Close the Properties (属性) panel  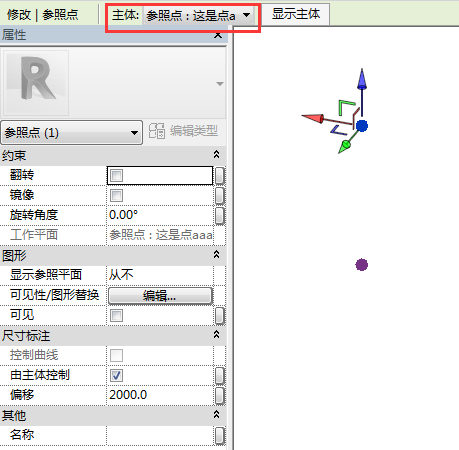218,35
